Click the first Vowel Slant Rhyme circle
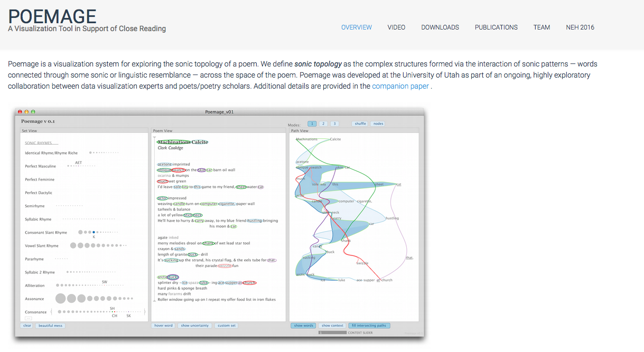 [x=73, y=245]
